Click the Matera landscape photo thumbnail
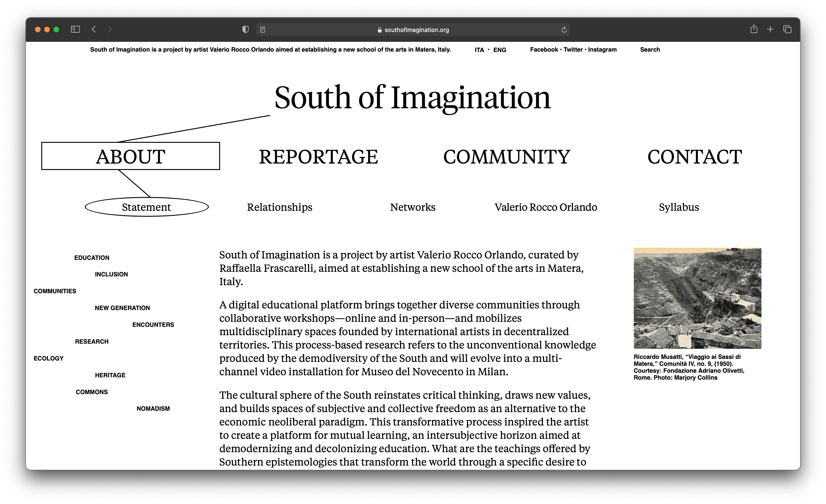 (697, 298)
